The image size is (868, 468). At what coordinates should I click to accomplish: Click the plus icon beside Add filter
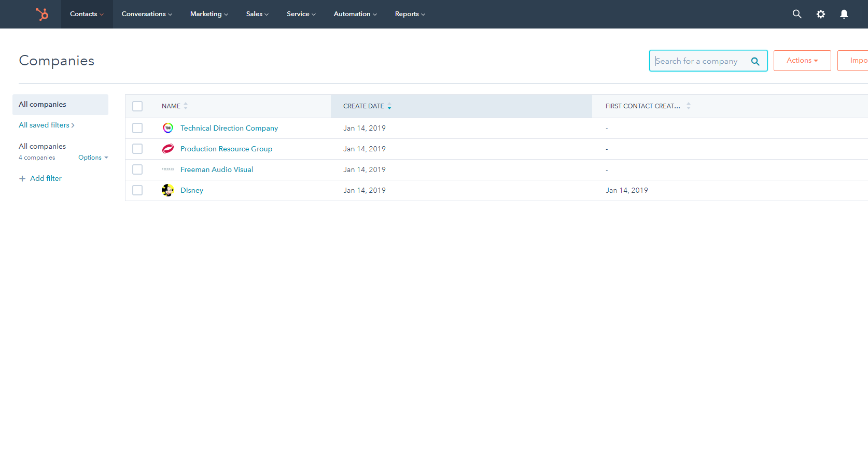point(22,178)
